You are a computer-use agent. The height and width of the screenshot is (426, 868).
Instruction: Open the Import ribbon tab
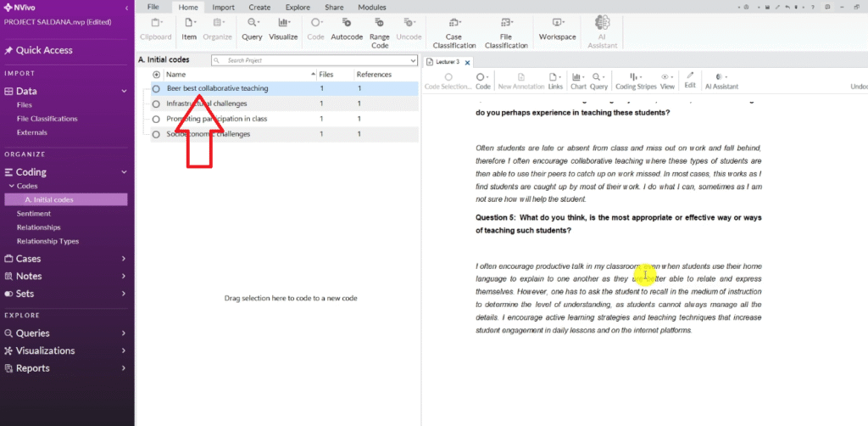223,7
